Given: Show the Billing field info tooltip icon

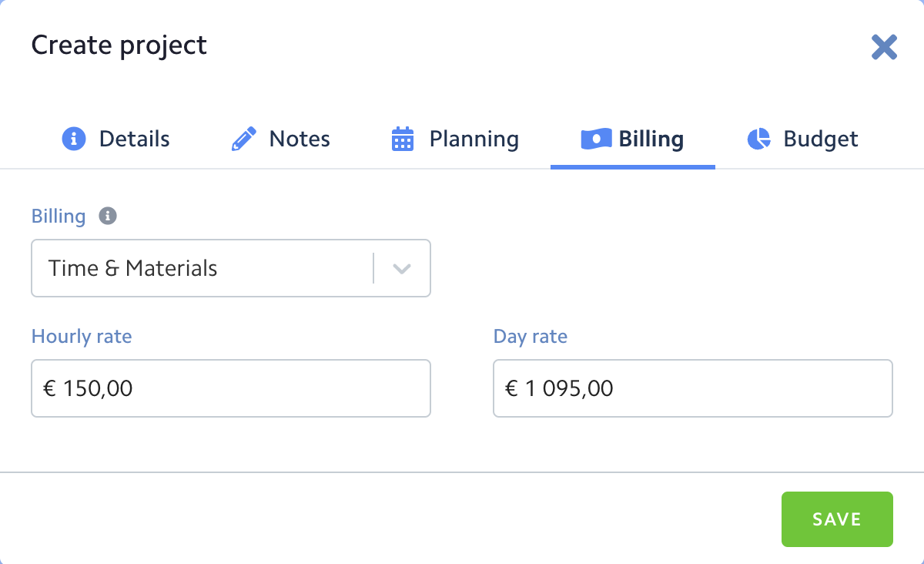Looking at the screenshot, I should pos(108,216).
